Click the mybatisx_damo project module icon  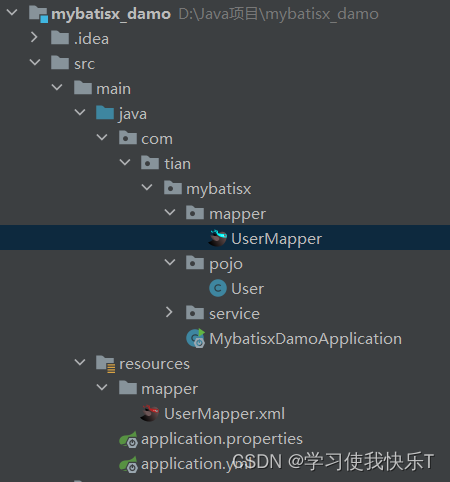coord(38,14)
